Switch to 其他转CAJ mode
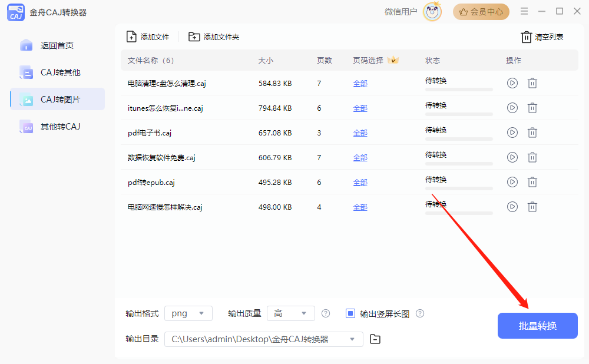This screenshot has width=589, height=364. pos(57,127)
